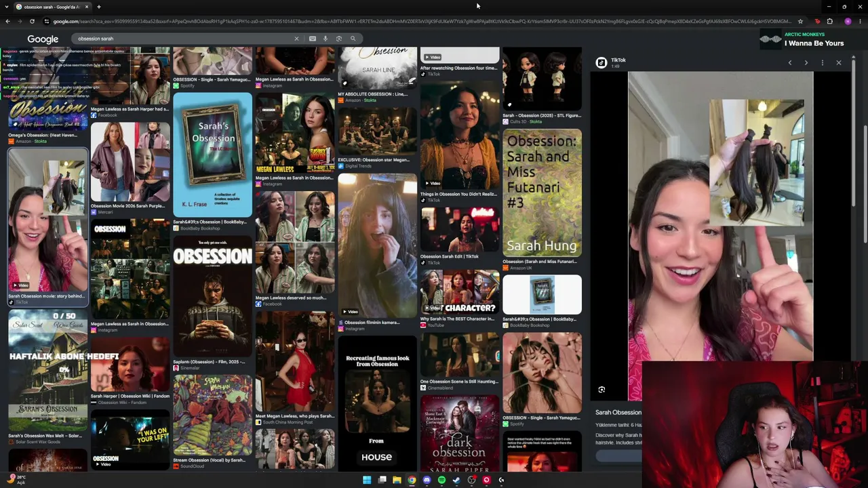Open the OBSESSION movie poster with hooded man
This screenshot has height=488, width=868.
point(212,298)
